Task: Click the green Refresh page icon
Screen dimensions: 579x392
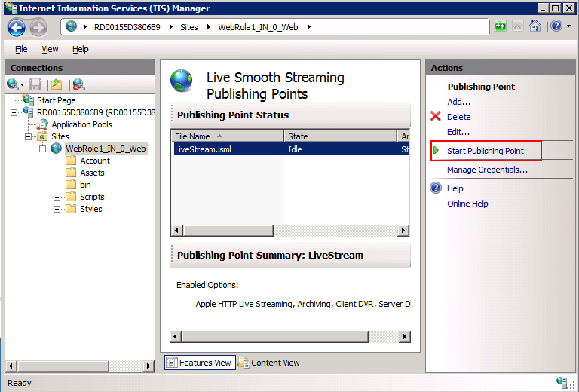Action: click(x=501, y=26)
